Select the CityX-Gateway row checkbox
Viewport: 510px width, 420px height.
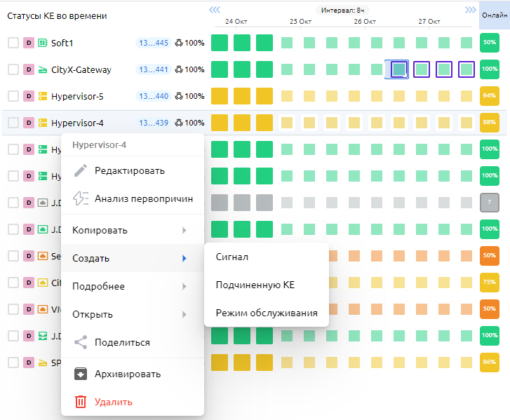(x=13, y=69)
